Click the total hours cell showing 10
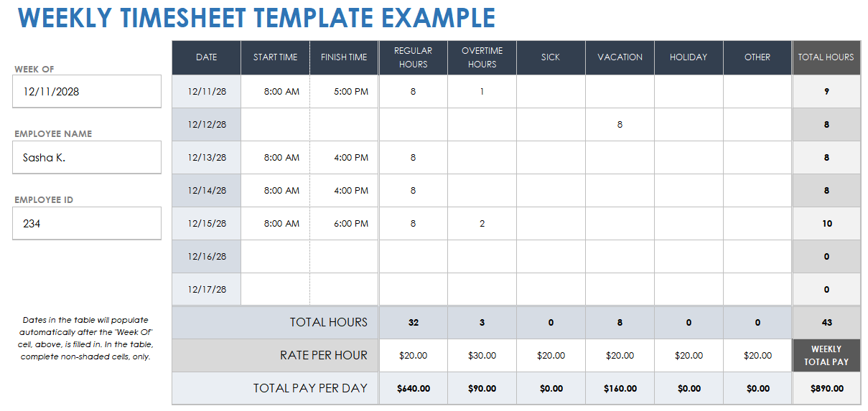The width and height of the screenshot is (868, 411). point(826,224)
